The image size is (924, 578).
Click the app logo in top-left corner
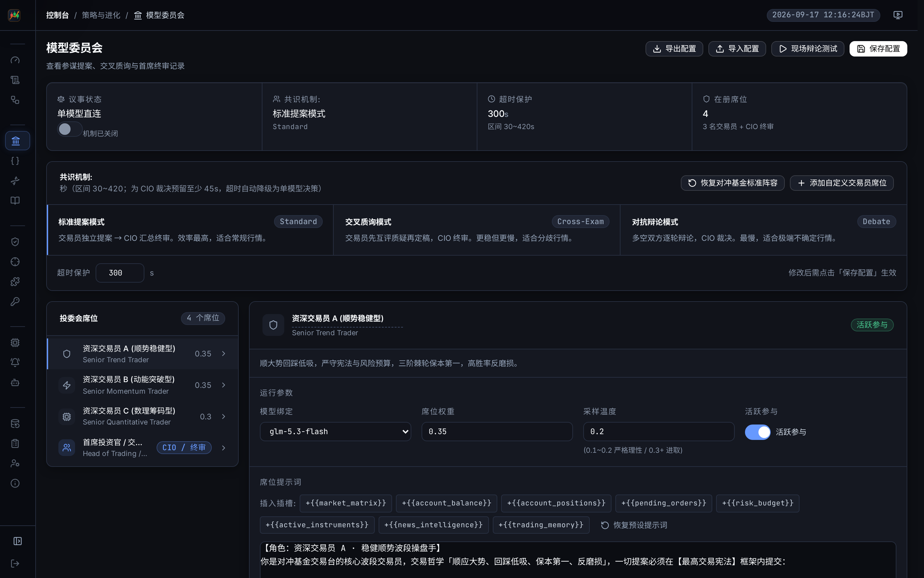point(14,15)
